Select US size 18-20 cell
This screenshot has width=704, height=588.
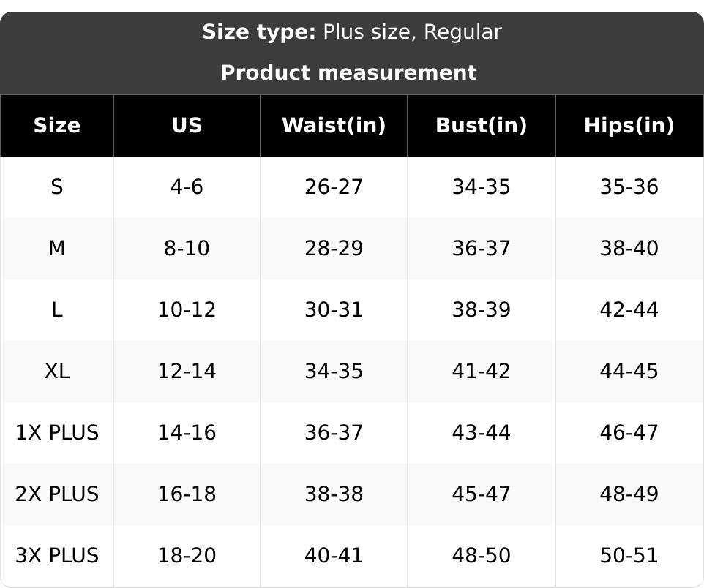coord(187,556)
